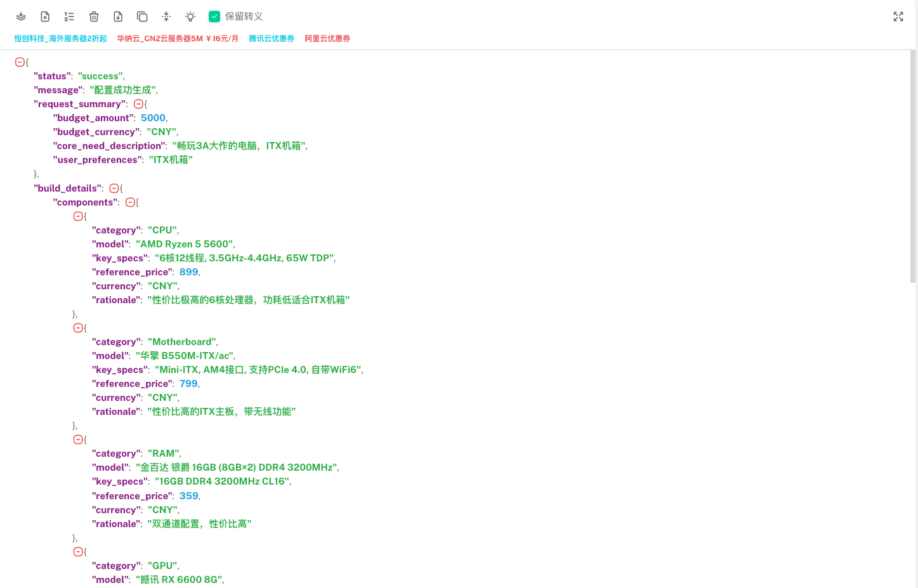The width and height of the screenshot is (918, 588).
Task: Click the CPU reference_price 899
Action: (188, 272)
